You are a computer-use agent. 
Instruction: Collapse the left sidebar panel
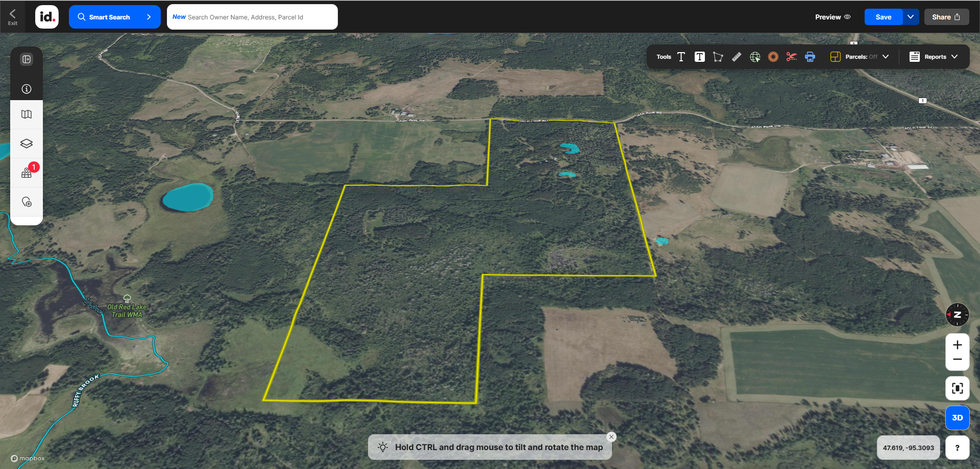pyautogui.click(x=27, y=59)
